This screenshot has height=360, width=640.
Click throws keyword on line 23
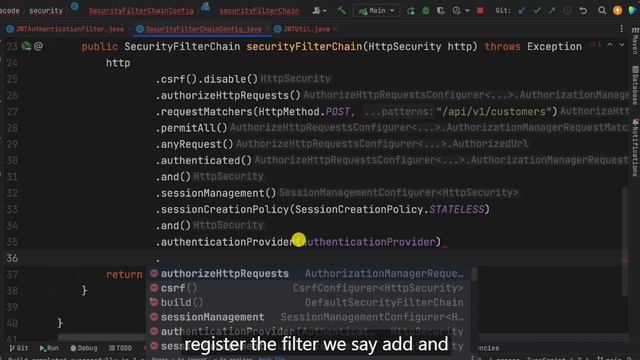pyautogui.click(x=502, y=47)
